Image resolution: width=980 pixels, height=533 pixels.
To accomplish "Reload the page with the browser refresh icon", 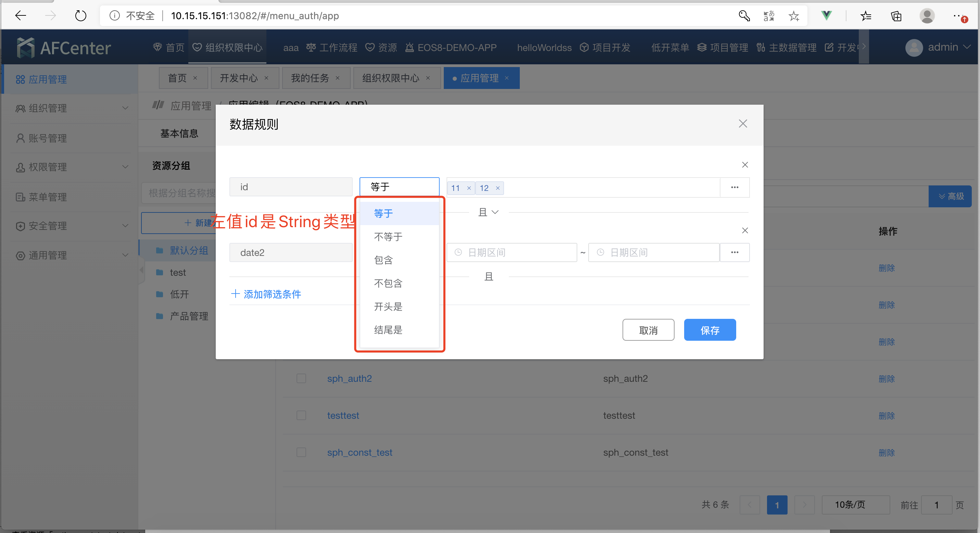I will [x=80, y=16].
